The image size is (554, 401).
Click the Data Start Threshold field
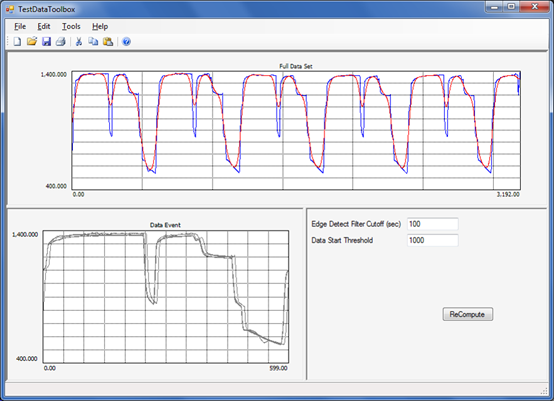coord(433,240)
